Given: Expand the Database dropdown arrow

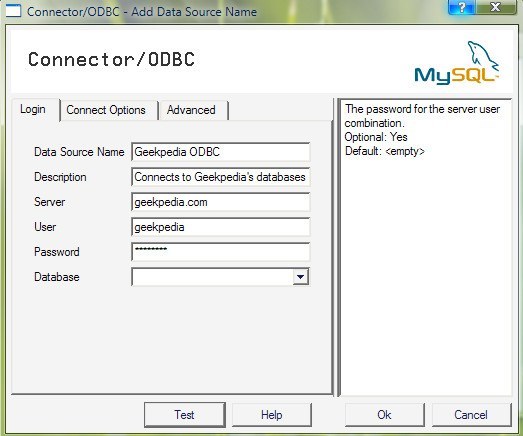Looking at the screenshot, I should 301,277.
